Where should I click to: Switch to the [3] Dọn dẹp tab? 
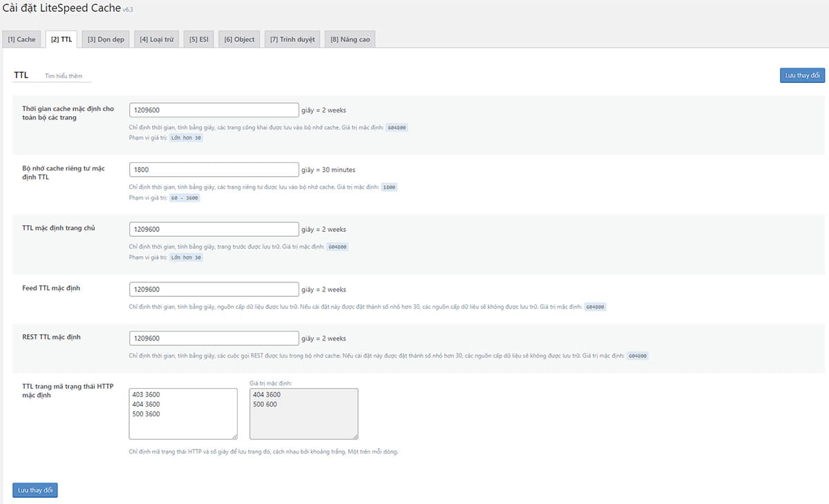tap(106, 39)
